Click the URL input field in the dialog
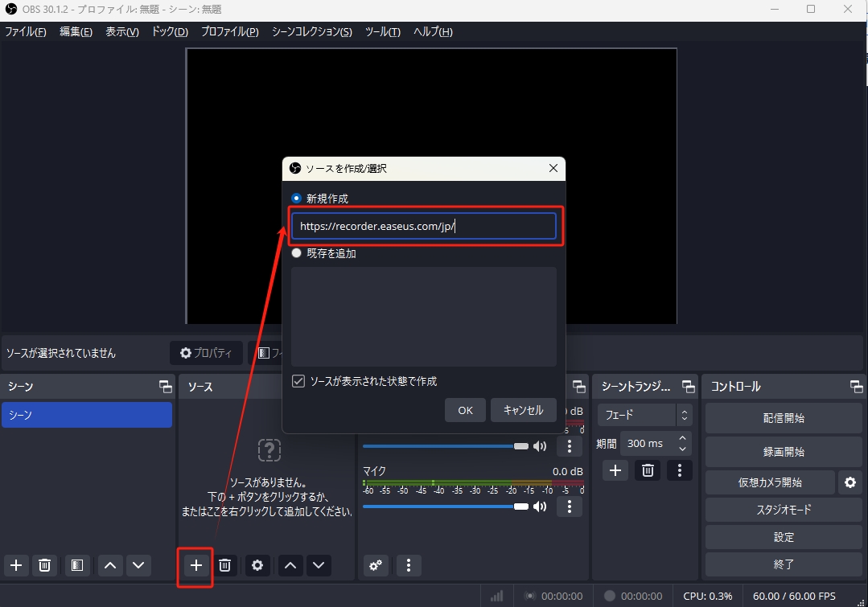Viewport: 868px width, 607px height. point(425,226)
